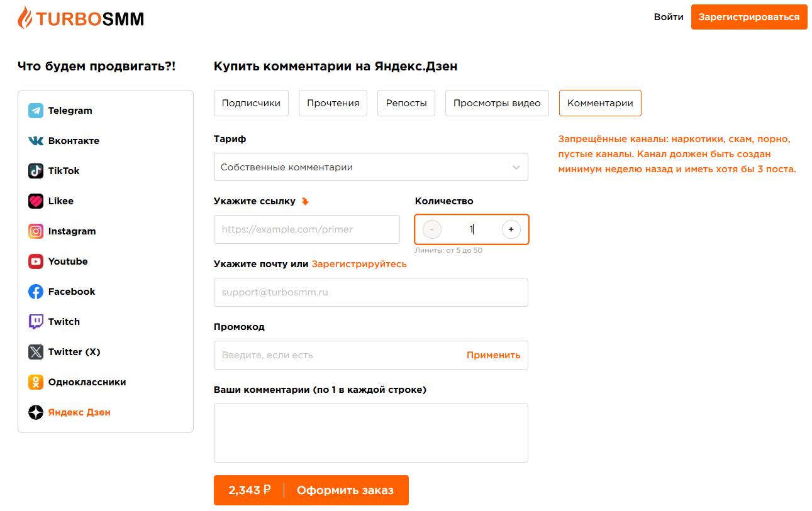Image resolution: width=812 pixels, height=511 pixels.
Task: Increase quantity with the plus button
Action: click(x=511, y=229)
